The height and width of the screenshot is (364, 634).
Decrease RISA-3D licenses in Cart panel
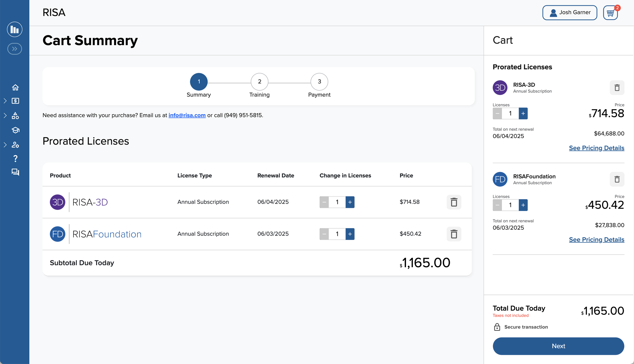coord(497,113)
